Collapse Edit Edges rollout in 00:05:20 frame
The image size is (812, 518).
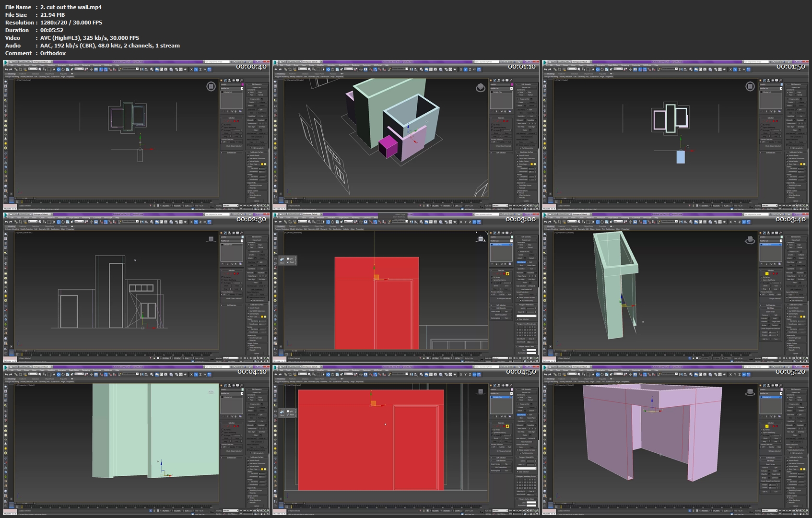[x=770, y=460]
